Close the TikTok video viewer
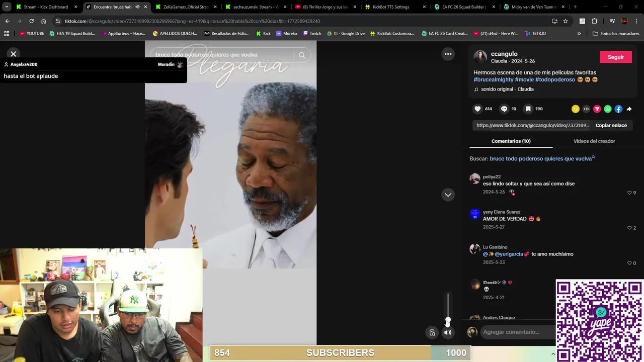 [14, 54]
